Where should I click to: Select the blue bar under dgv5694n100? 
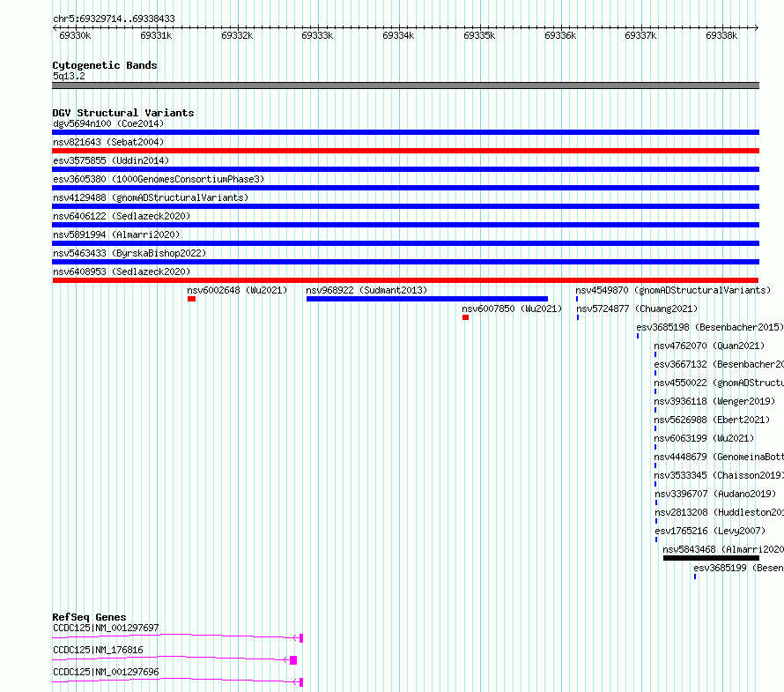(405, 132)
